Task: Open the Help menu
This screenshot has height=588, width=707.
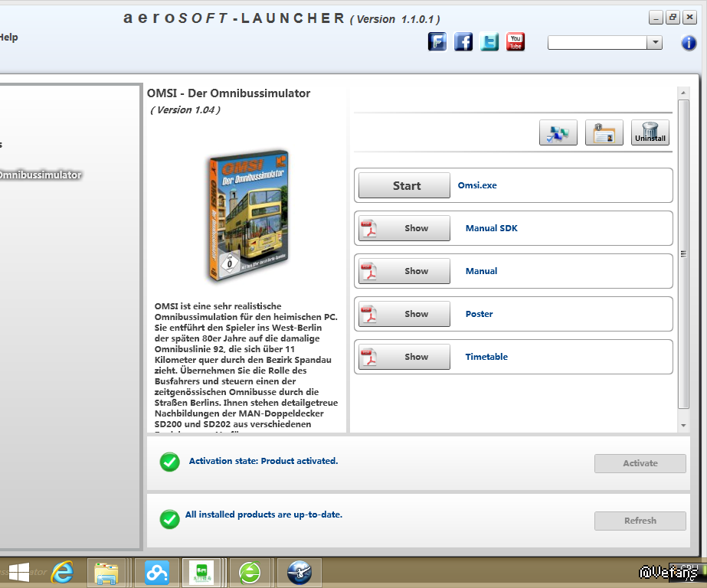Action: pyautogui.click(x=8, y=38)
